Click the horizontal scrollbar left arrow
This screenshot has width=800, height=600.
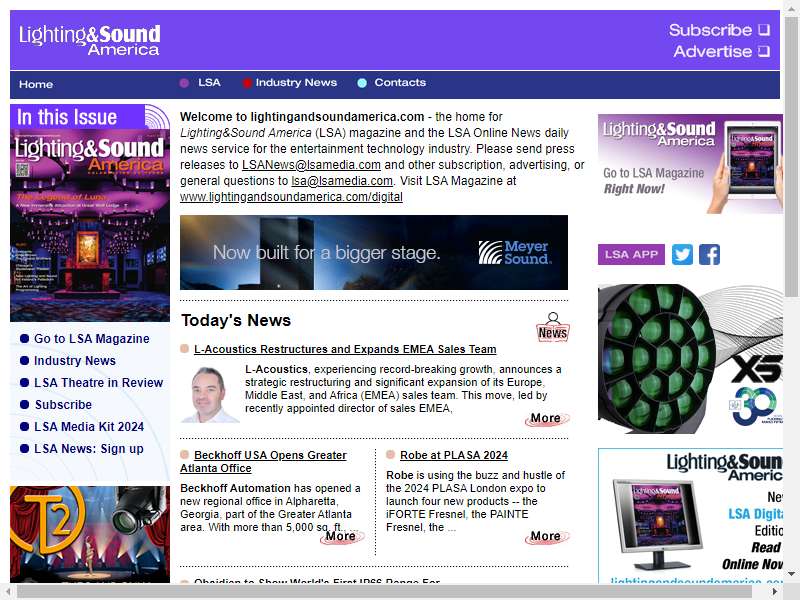(x=8, y=591)
